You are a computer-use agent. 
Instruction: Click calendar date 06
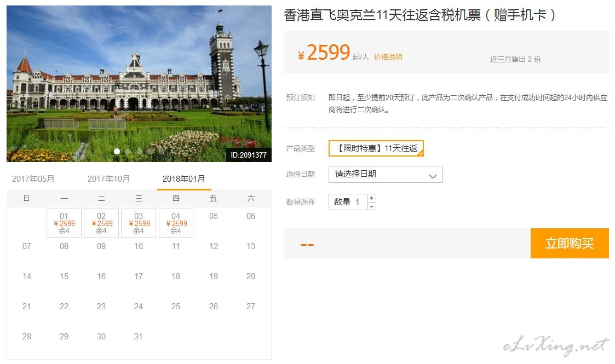coord(251,216)
